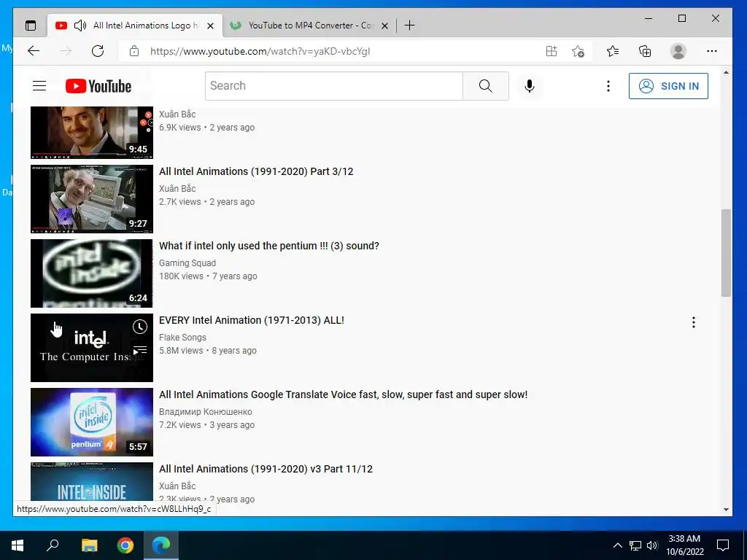Image resolution: width=747 pixels, height=560 pixels.
Task: Open All Intel Animations v3 Part 11/12 title
Action: point(266,469)
